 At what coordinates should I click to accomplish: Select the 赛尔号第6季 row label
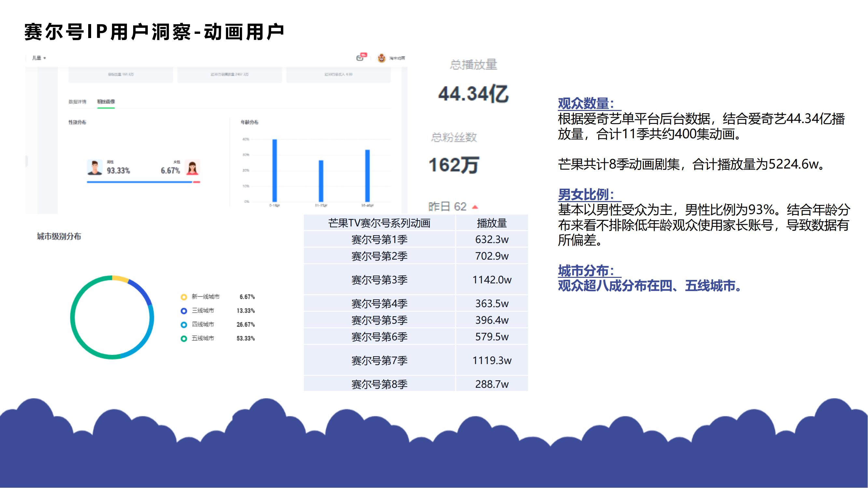coord(379,336)
